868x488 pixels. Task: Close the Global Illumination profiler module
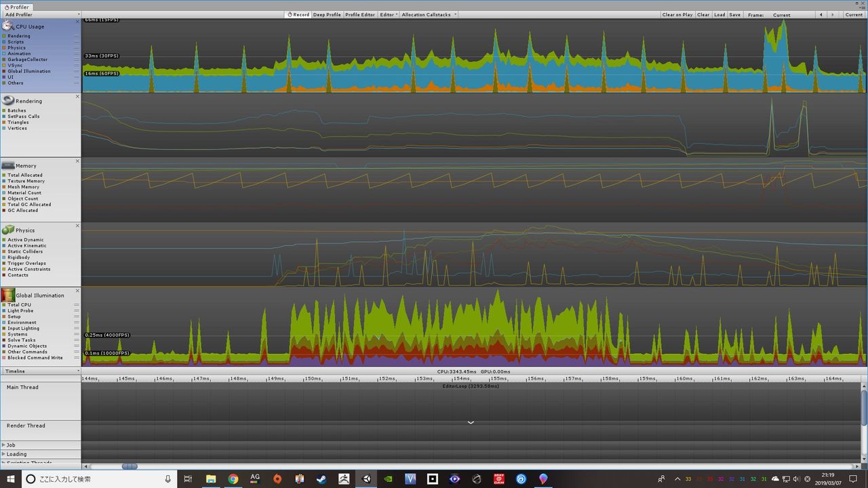click(77, 291)
